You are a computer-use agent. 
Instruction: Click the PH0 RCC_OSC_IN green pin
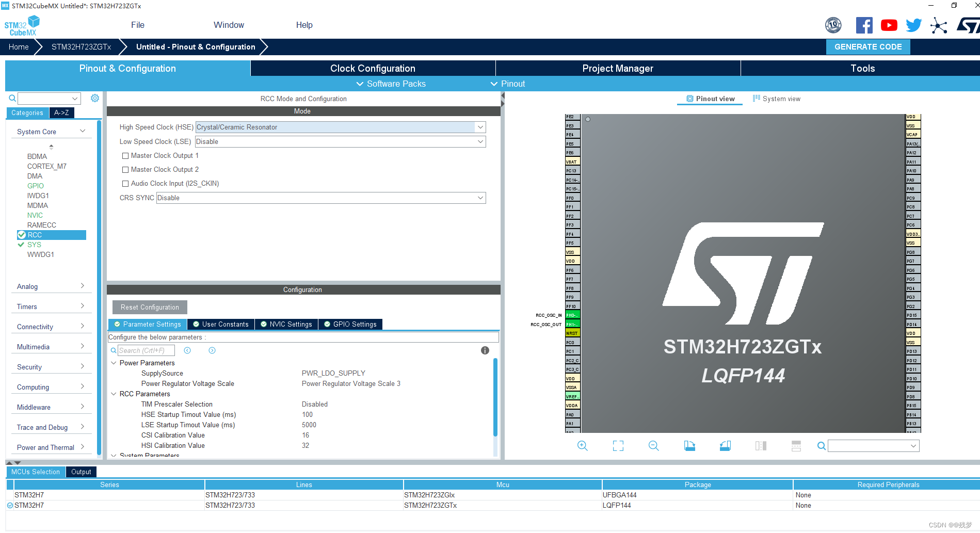573,315
